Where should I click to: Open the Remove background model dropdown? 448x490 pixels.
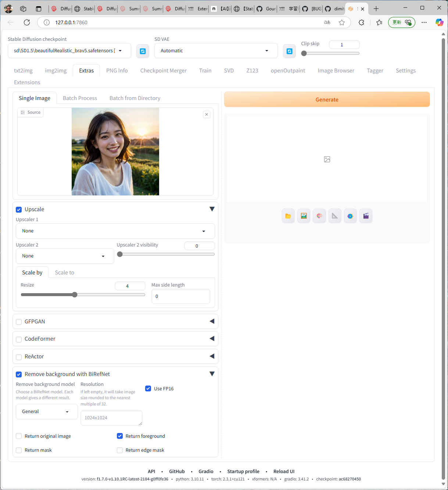click(47, 412)
